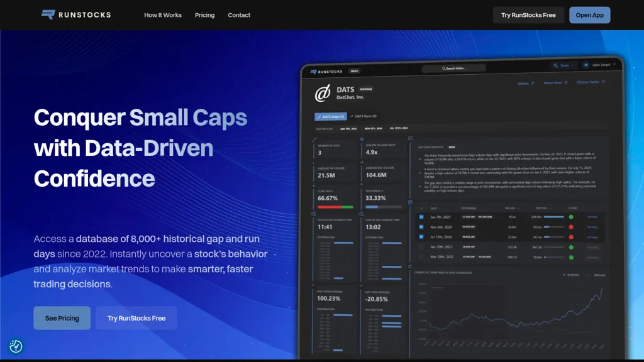Check the Mar 28th, 2022 row checkbox

tap(421, 257)
